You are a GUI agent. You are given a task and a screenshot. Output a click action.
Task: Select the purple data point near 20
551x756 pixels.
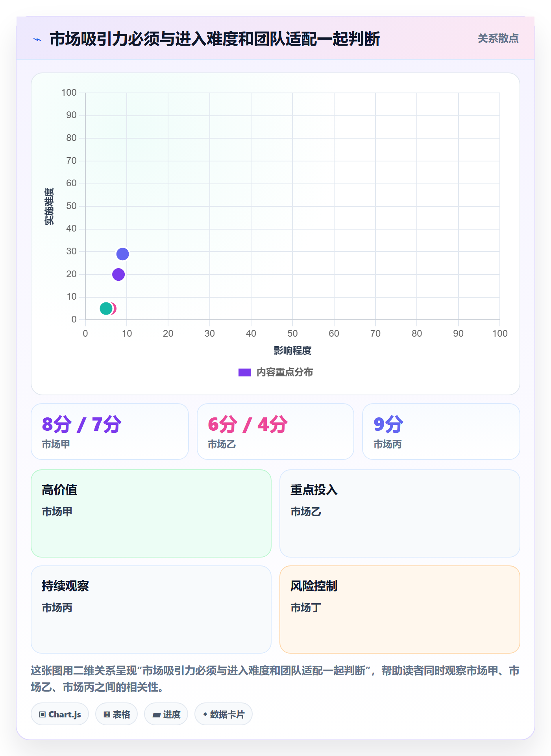[x=118, y=274]
